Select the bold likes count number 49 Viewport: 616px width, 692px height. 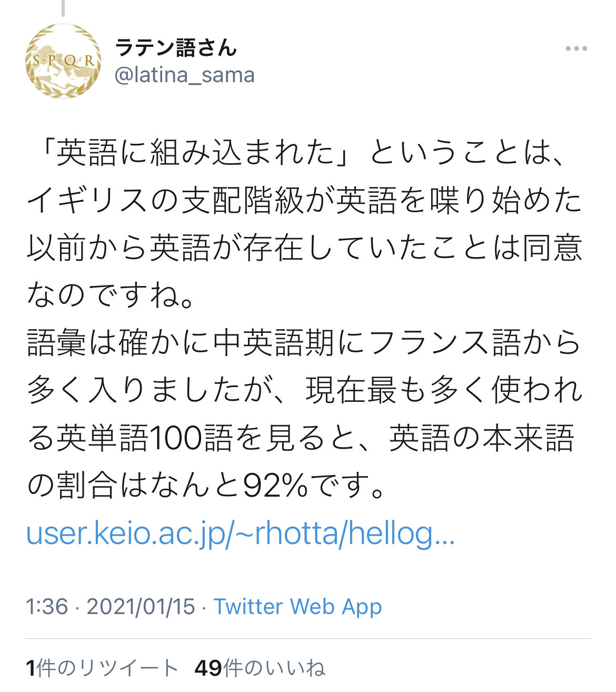coord(208,668)
